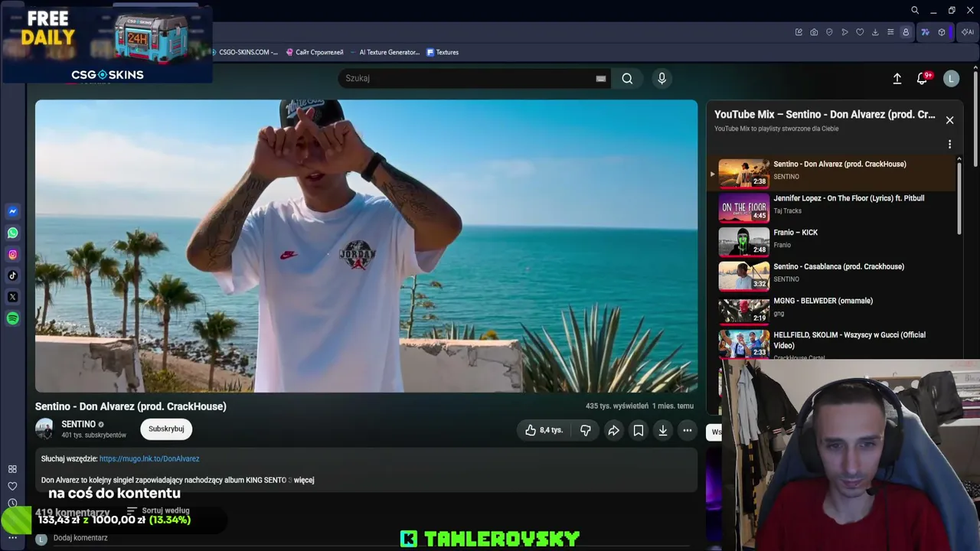Open the SENTINO channel avatar
The image size is (980, 551).
[x=44, y=429]
